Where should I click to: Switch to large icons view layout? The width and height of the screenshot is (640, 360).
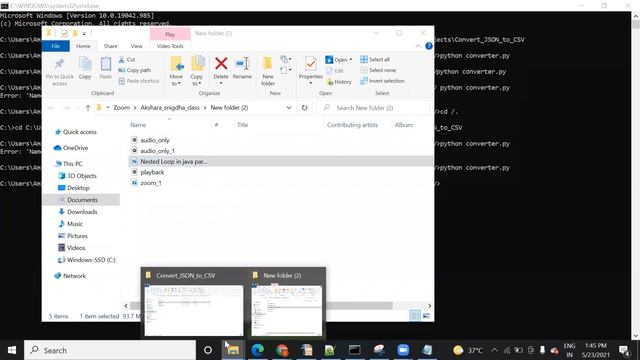tap(426, 316)
